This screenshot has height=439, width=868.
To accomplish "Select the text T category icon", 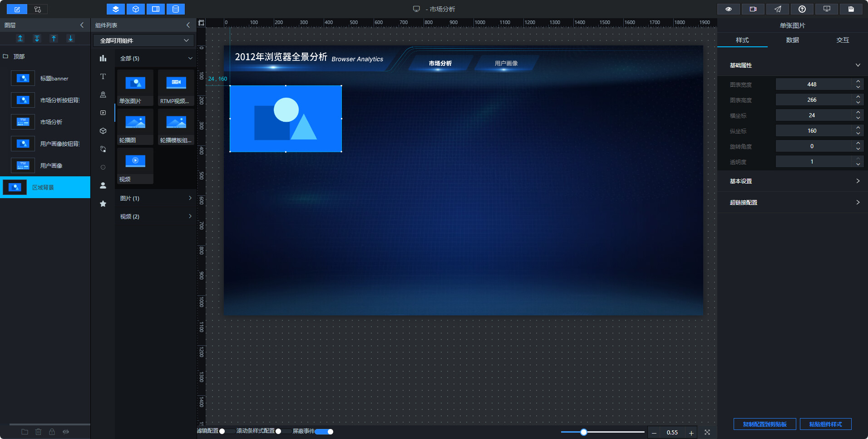I will pos(103,76).
